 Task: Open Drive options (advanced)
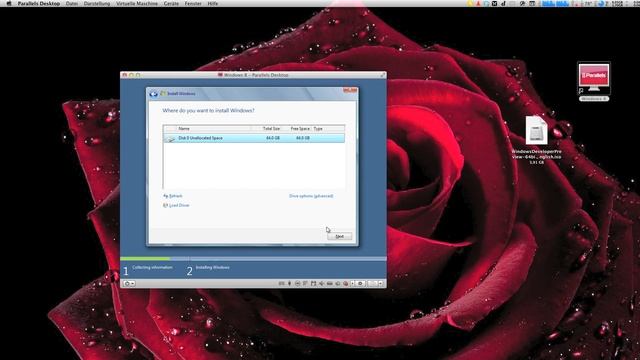coord(311,196)
